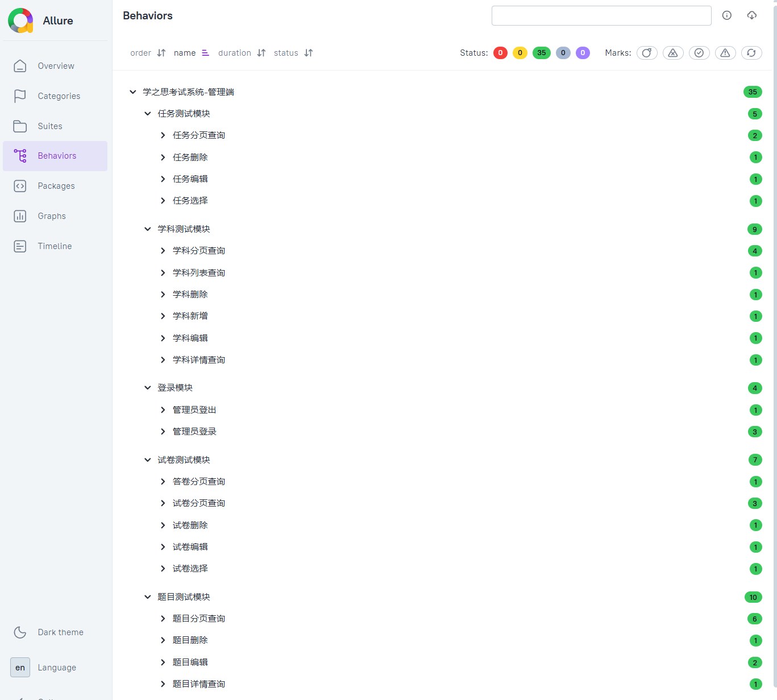777x700 pixels.
Task: Open the Overview page
Action: 55,66
